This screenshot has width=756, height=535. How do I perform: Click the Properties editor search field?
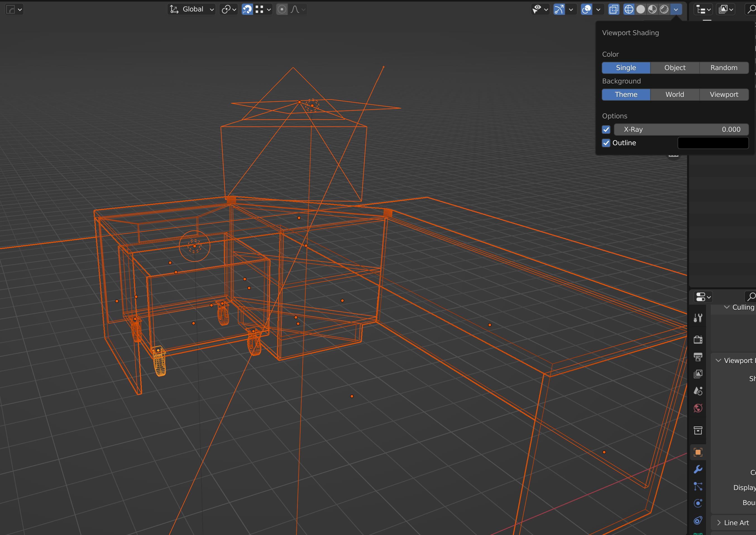click(751, 297)
